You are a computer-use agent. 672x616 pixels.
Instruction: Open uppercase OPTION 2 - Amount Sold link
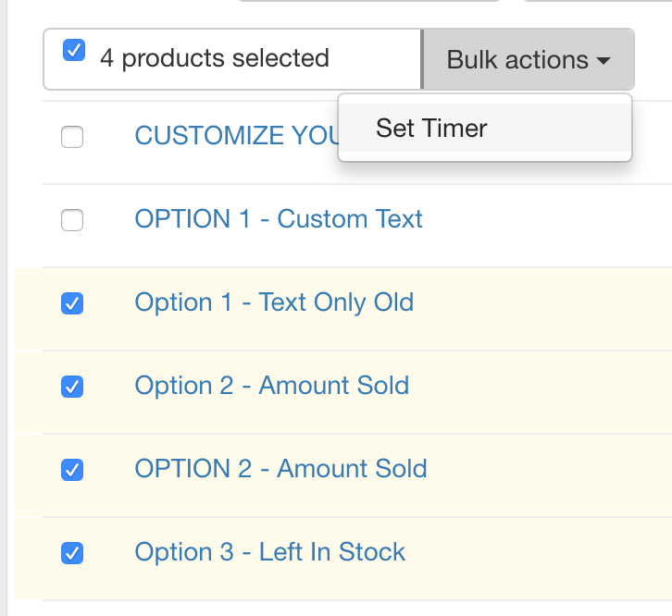[x=281, y=469]
